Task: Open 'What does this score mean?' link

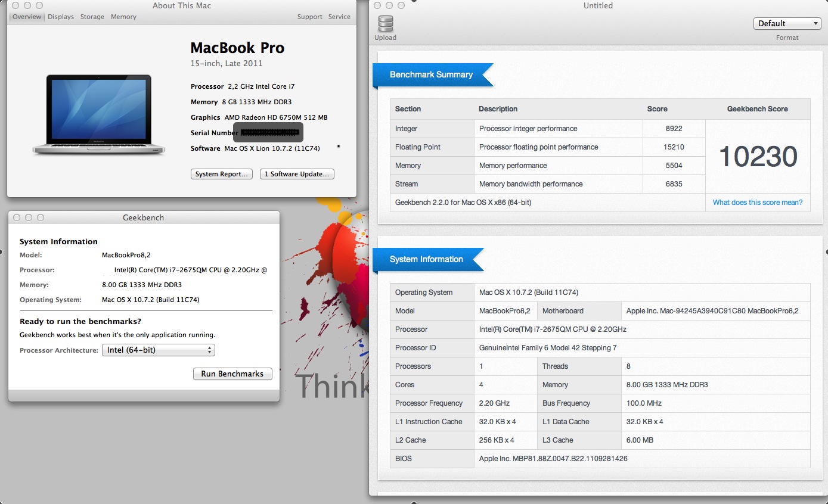Action: (758, 203)
